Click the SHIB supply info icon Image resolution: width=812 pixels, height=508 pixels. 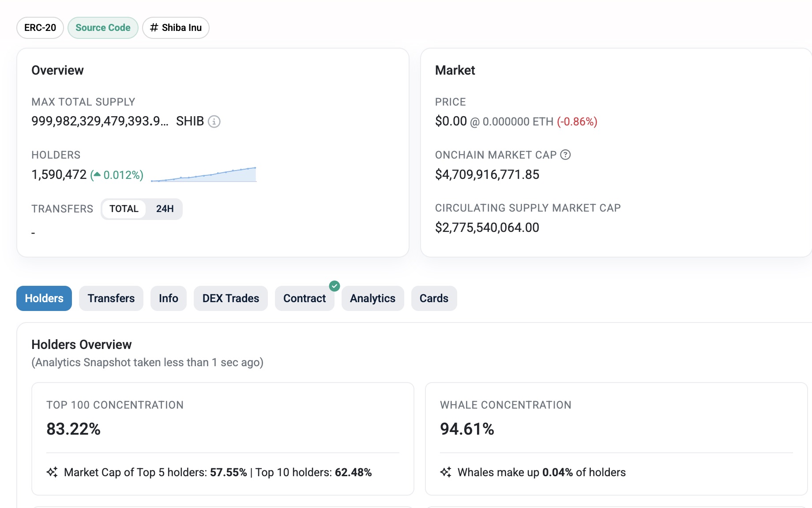click(214, 121)
